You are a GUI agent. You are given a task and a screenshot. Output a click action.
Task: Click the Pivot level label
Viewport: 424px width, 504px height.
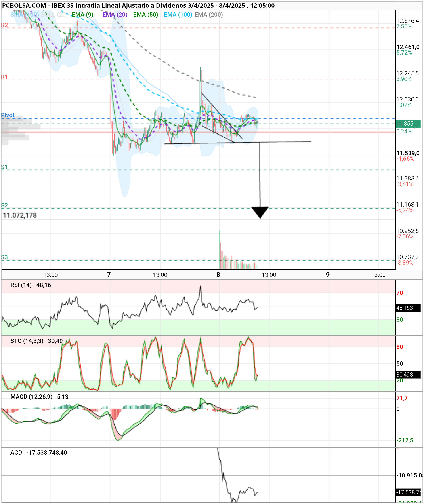point(8,115)
